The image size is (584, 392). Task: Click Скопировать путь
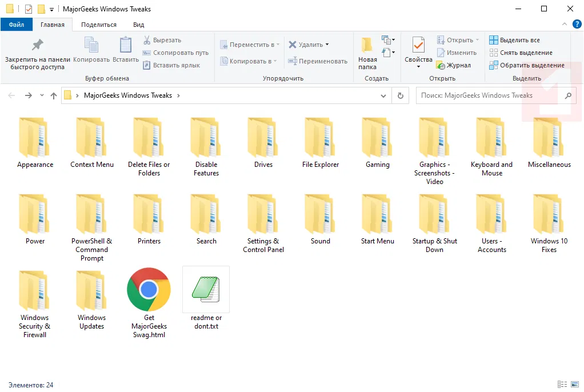(176, 53)
